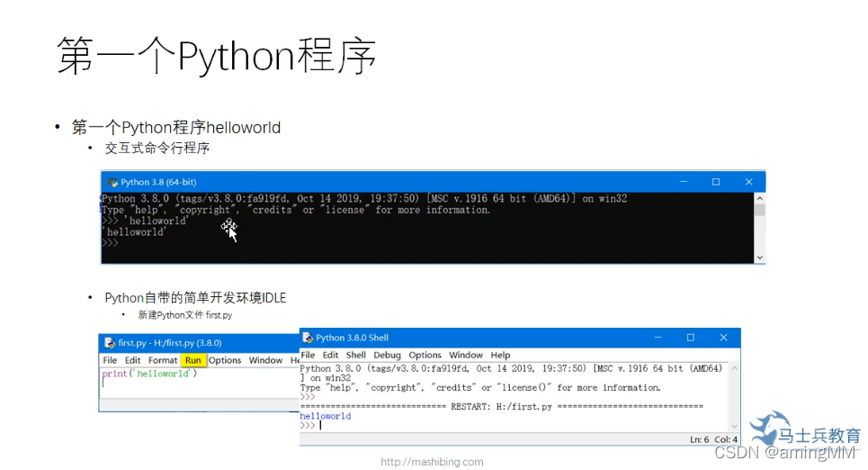Image resolution: width=868 pixels, height=470 pixels.
Task: Close the Python 3.8.0 Shell window
Action: click(x=723, y=338)
